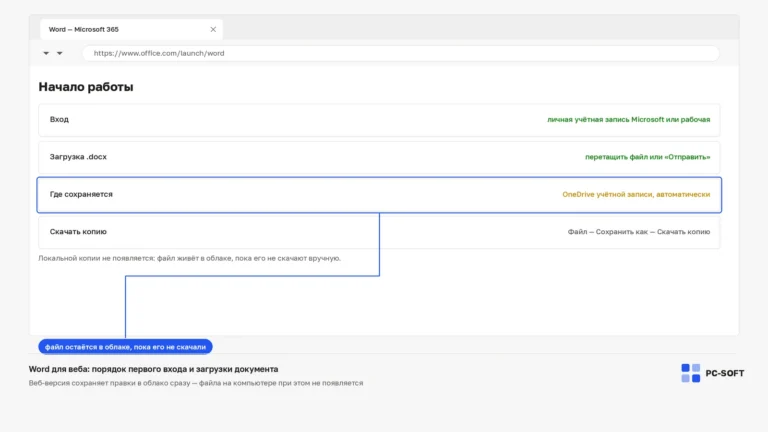This screenshot has width=768, height=432.
Task: Click the «Веб-версия сохраняет правки» caption subtitle
Action: [196, 383]
